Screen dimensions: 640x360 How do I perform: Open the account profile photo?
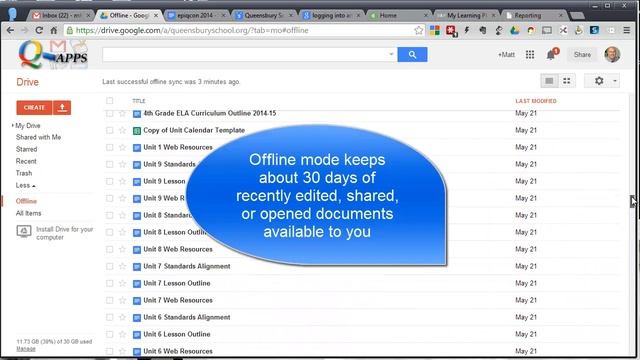612,54
